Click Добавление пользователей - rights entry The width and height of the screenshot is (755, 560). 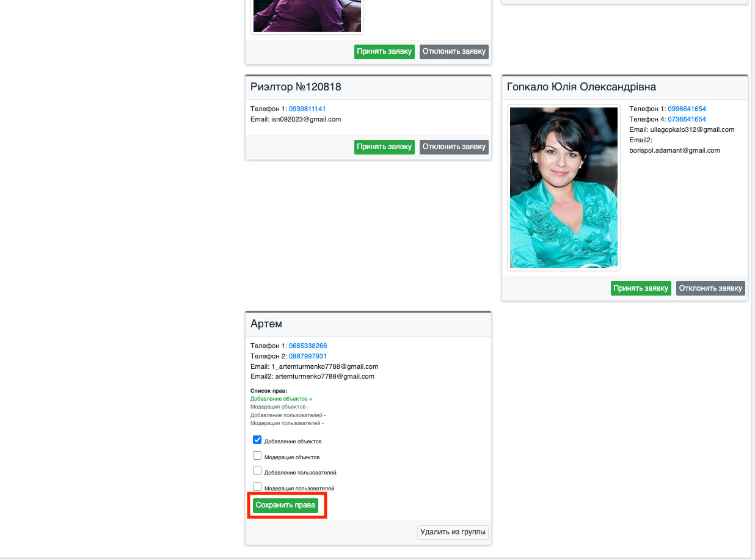pyautogui.click(x=288, y=415)
